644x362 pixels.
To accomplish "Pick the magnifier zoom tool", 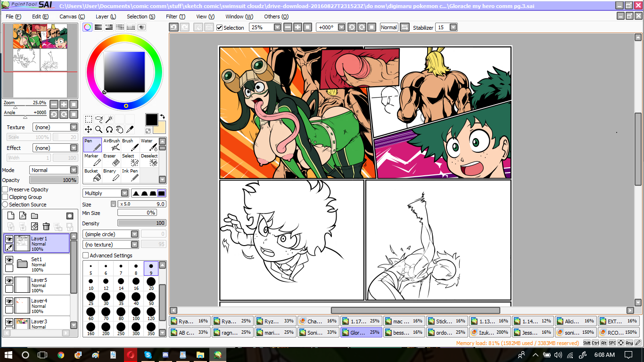I will [99, 129].
